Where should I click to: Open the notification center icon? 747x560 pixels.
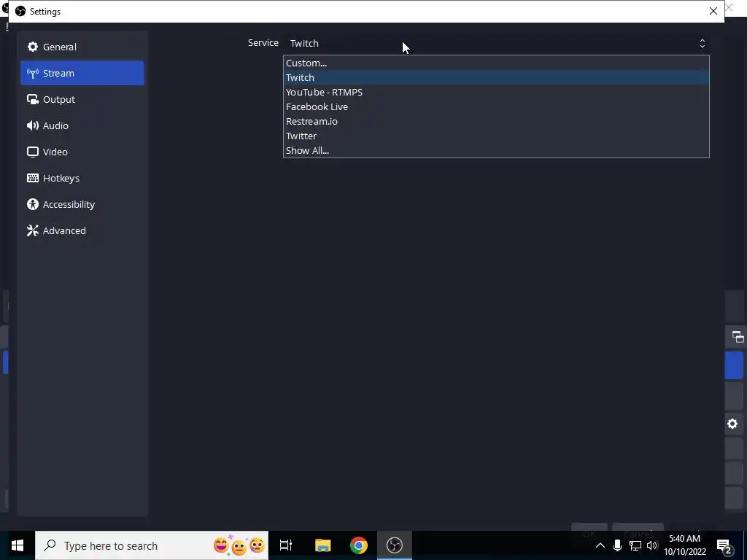click(724, 546)
